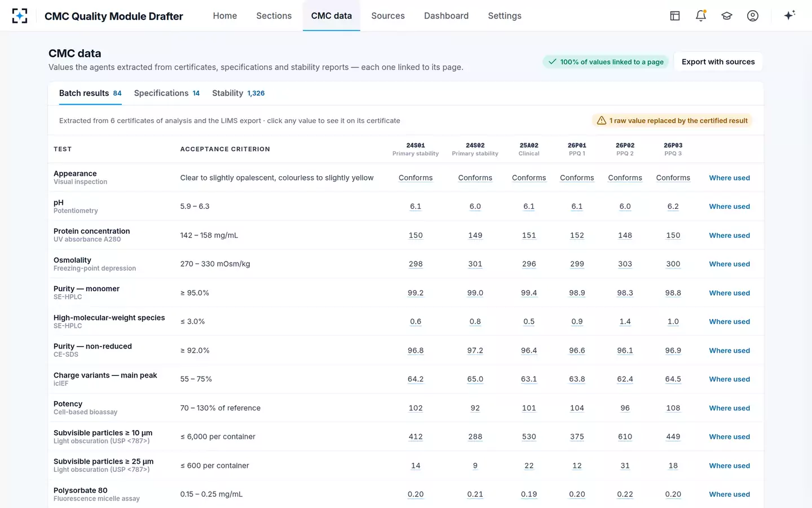Click the 26P02 PPQ 2 column header
Screen dimensions: 812x508
point(625,149)
